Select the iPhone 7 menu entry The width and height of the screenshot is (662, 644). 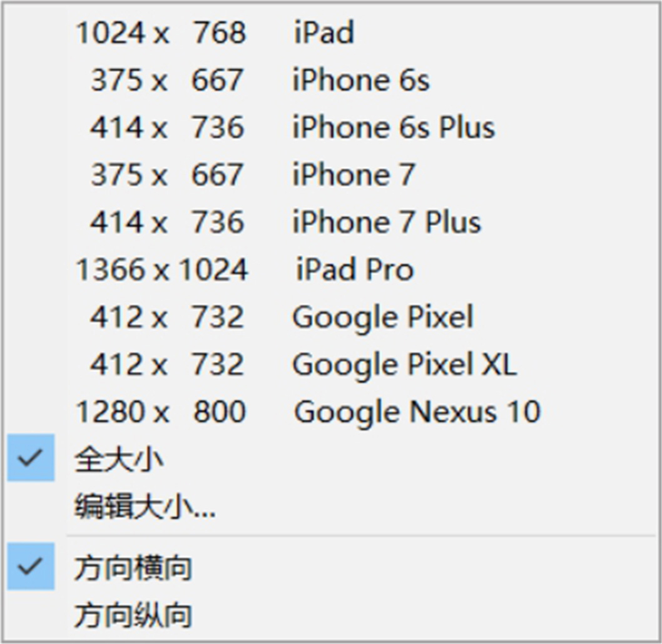pyautogui.click(x=331, y=174)
